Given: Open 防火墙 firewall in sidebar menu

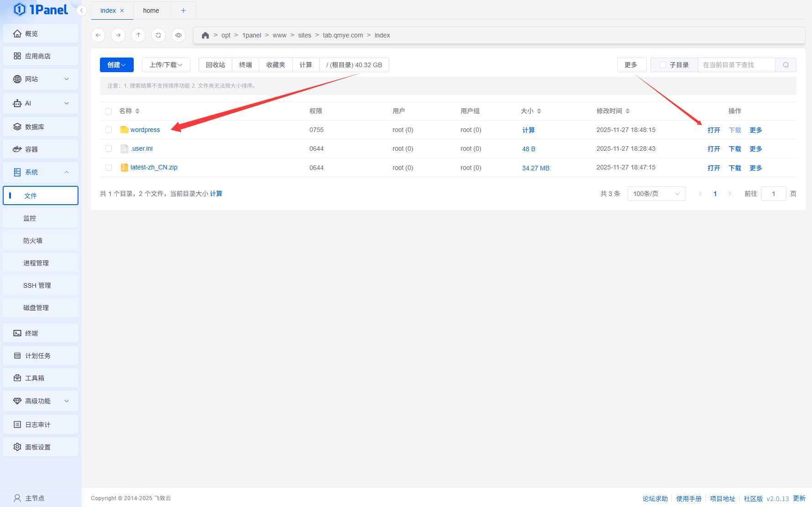Looking at the screenshot, I should (x=33, y=241).
